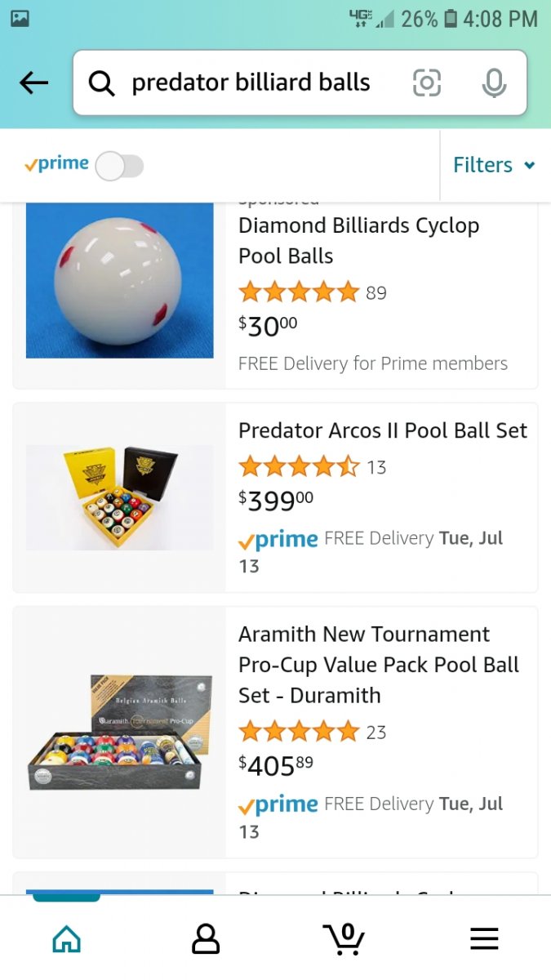
Task: Tap the back arrow icon
Action: coord(34,82)
